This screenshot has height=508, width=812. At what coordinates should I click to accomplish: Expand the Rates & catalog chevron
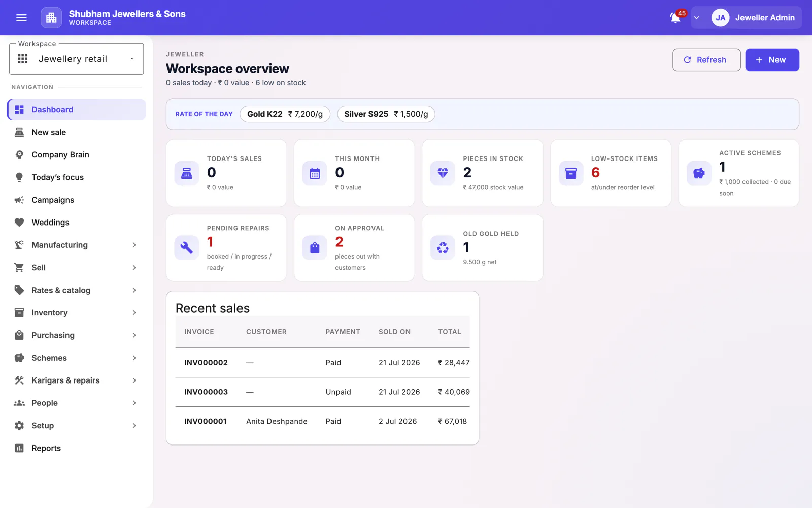tap(134, 290)
